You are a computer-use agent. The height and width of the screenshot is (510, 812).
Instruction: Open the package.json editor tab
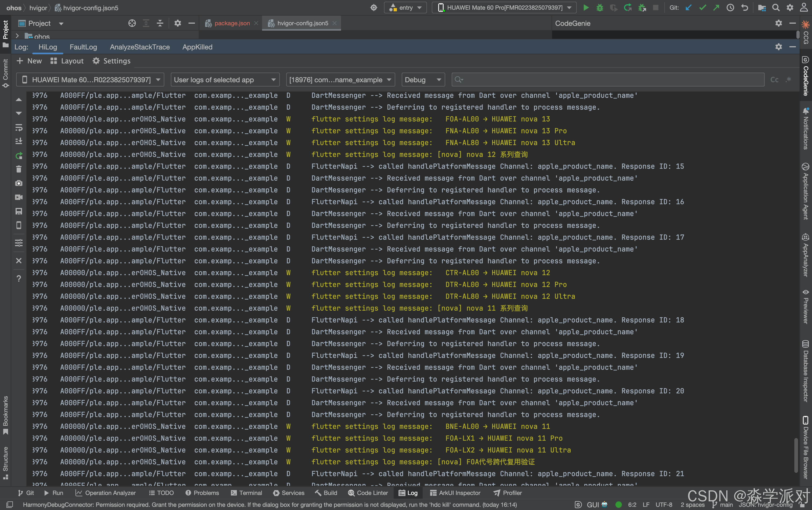pyautogui.click(x=232, y=23)
